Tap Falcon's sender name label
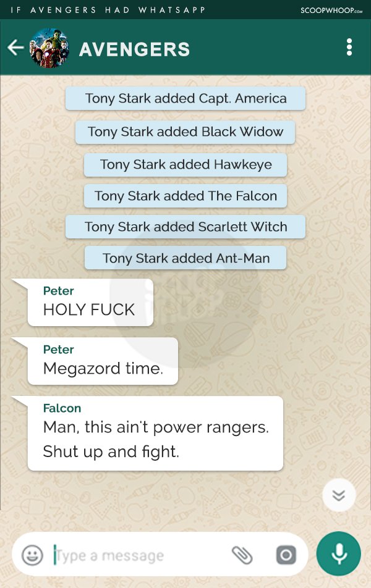The height and width of the screenshot is (588, 371). pyautogui.click(x=62, y=408)
